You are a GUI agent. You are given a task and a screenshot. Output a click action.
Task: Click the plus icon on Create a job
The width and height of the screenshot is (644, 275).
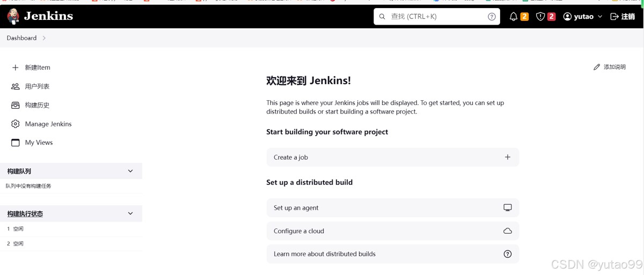pos(507,157)
